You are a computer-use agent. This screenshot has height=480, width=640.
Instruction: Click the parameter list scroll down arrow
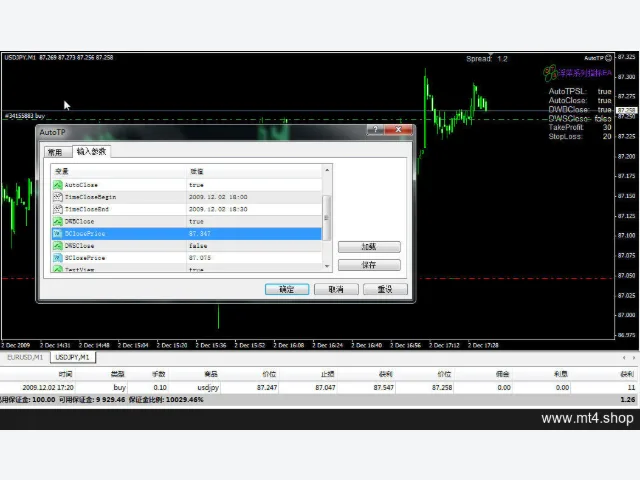pos(327,267)
